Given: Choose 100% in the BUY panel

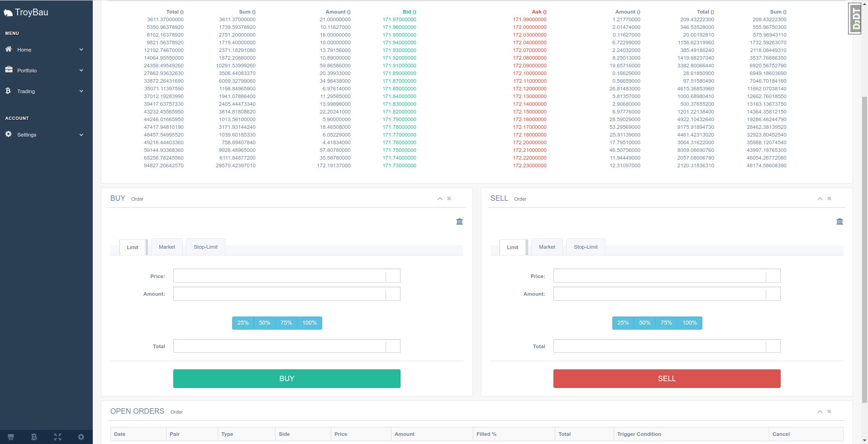Looking at the screenshot, I should tap(310, 323).
